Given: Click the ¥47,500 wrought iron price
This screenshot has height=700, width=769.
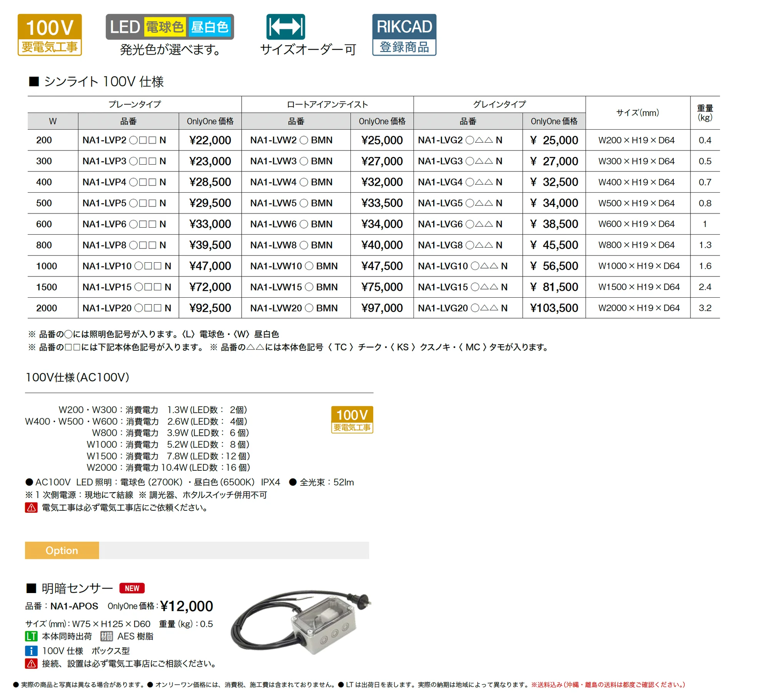Looking at the screenshot, I should pyautogui.click(x=382, y=266).
